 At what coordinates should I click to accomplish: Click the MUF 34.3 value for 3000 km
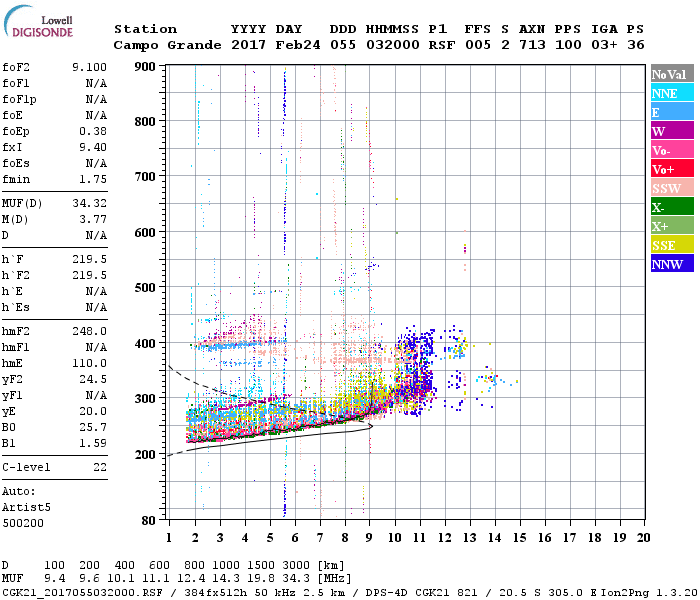[296, 579]
